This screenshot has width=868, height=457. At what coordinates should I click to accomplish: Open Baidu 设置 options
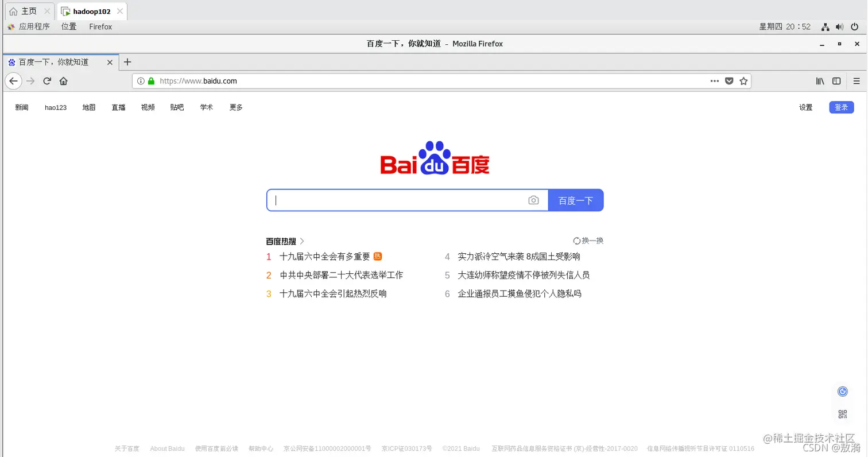tap(806, 107)
